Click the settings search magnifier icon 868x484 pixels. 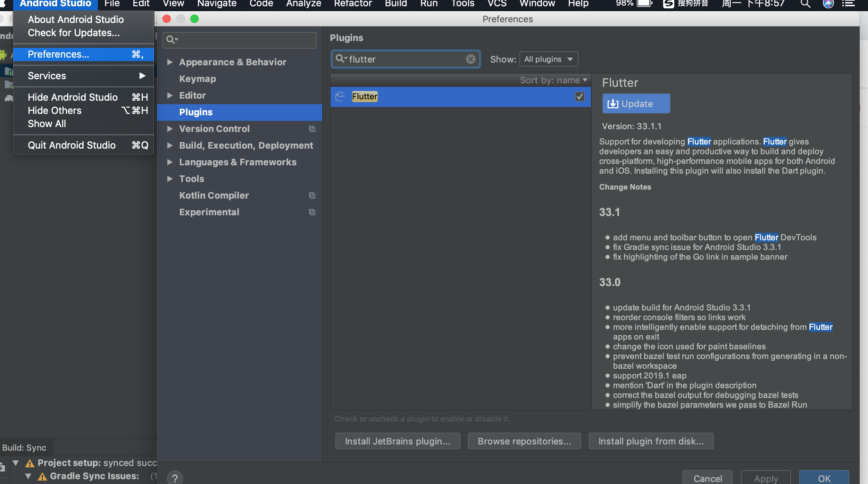point(171,40)
